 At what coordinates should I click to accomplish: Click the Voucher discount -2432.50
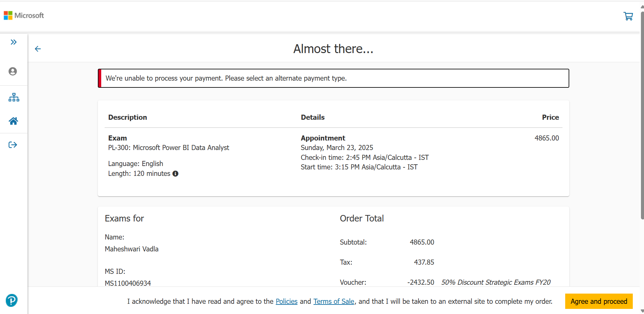421,282
